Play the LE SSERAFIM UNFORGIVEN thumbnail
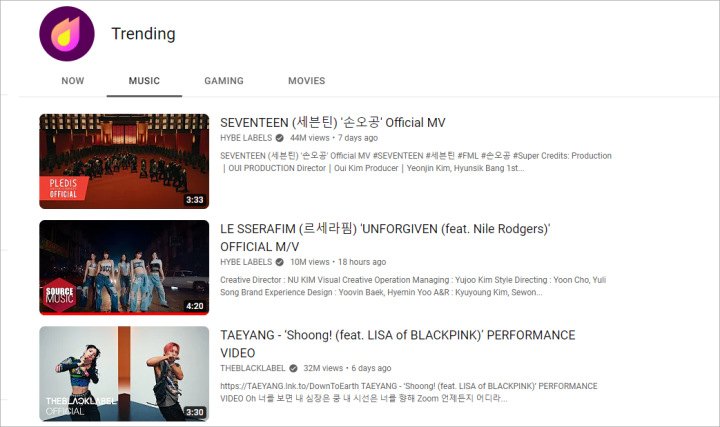The width and height of the screenshot is (720, 427). 124,268
